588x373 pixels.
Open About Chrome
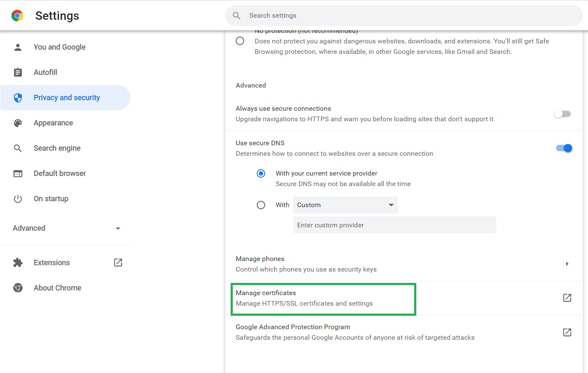[x=57, y=288]
